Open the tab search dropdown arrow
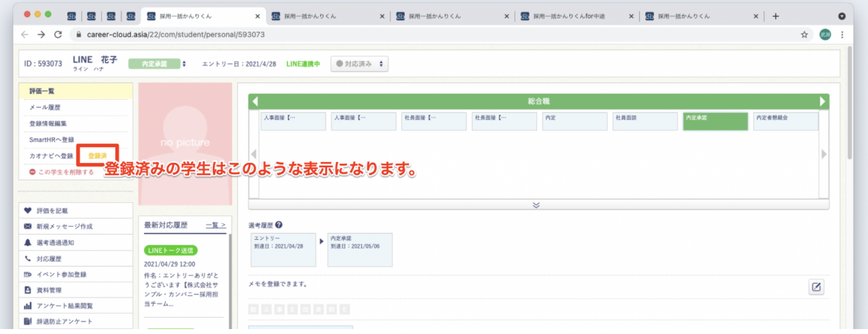Viewport: 868px width, 334px height. (x=842, y=17)
